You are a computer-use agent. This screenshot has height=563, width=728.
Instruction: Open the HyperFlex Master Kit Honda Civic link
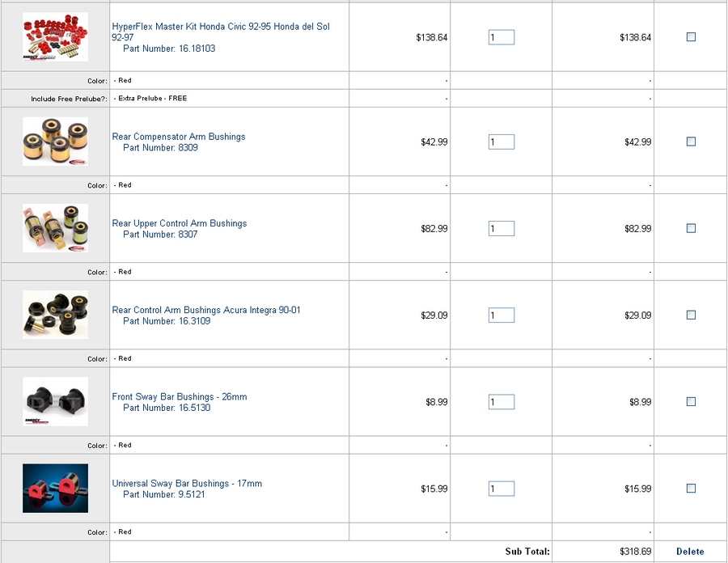point(221,32)
